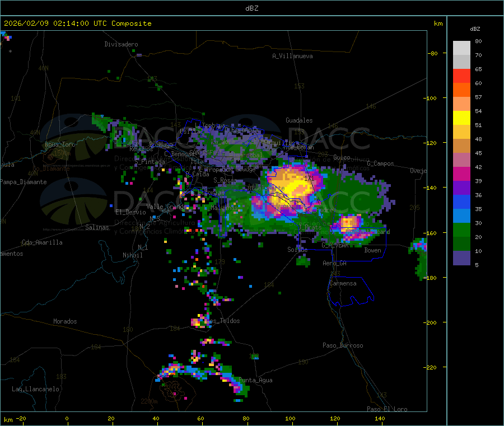The image size is (504, 426).
Task: Click the 100 km bottom axis label
Action: pyautogui.click(x=290, y=418)
